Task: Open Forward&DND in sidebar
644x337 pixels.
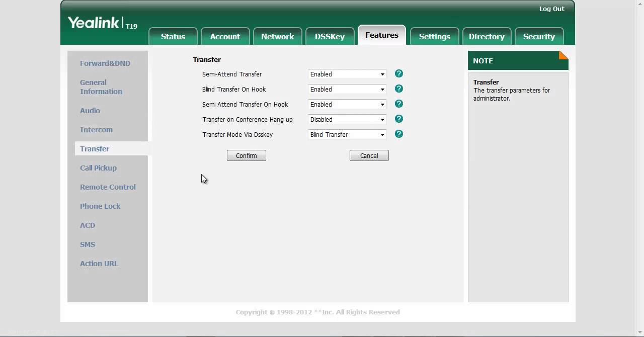Action: pyautogui.click(x=105, y=63)
